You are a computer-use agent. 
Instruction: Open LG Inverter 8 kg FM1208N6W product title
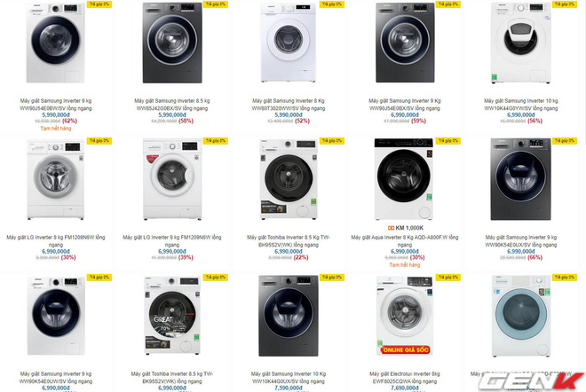coord(56,241)
